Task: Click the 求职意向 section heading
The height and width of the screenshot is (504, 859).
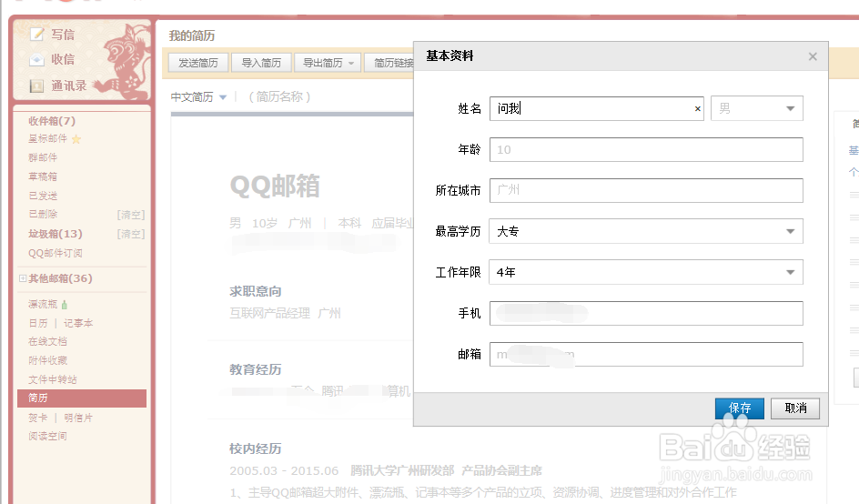Action: 256,291
